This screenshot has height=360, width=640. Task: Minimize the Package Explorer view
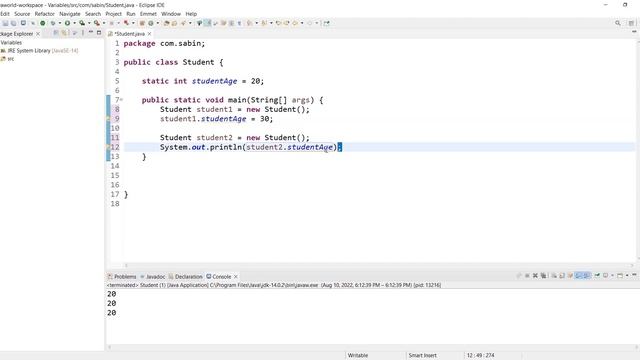click(x=91, y=33)
